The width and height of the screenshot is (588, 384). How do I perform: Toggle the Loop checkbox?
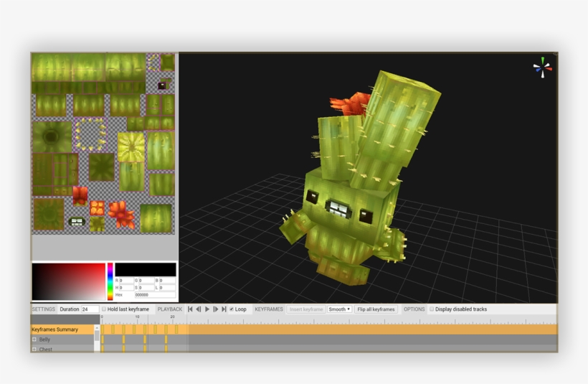232,309
